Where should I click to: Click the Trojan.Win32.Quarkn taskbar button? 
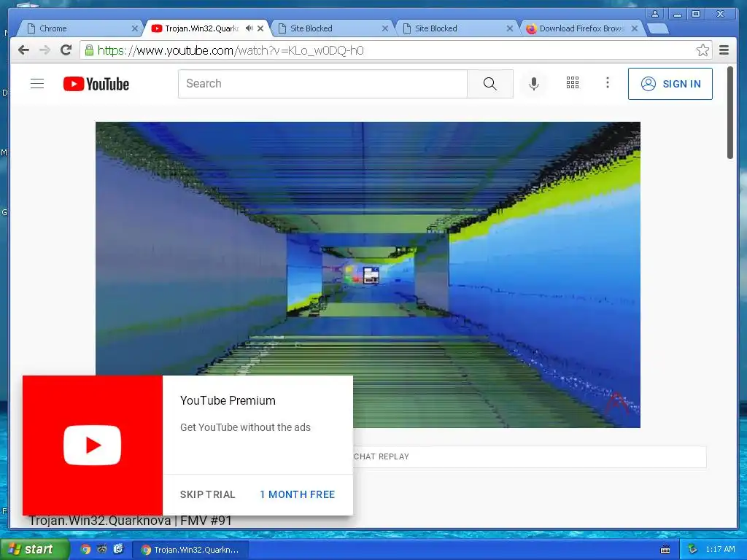[190, 550]
